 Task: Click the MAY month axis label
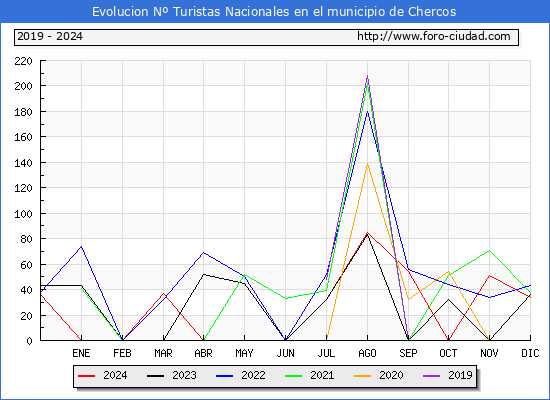pos(244,353)
